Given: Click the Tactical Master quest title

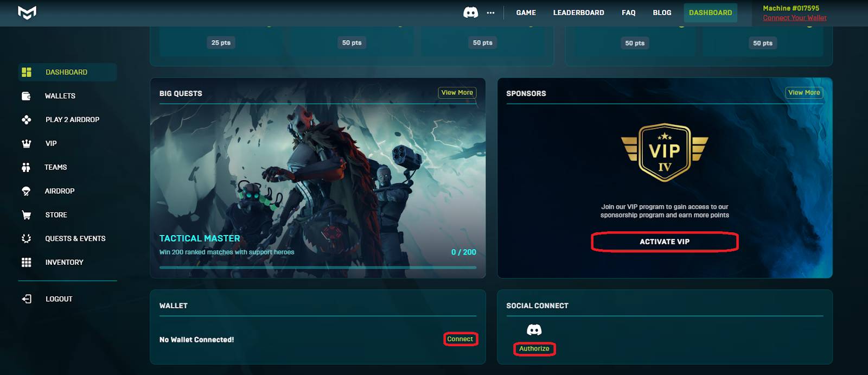Looking at the screenshot, I should coord(200,238).
